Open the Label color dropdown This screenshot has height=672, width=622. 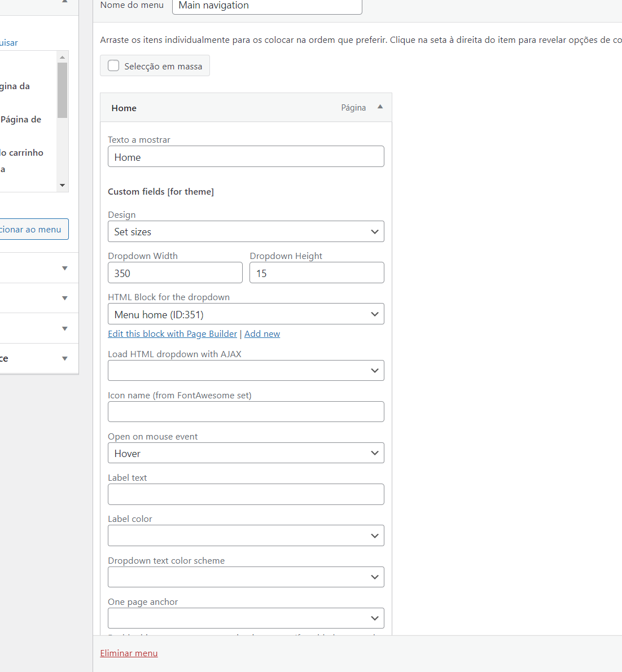(246, 535)
